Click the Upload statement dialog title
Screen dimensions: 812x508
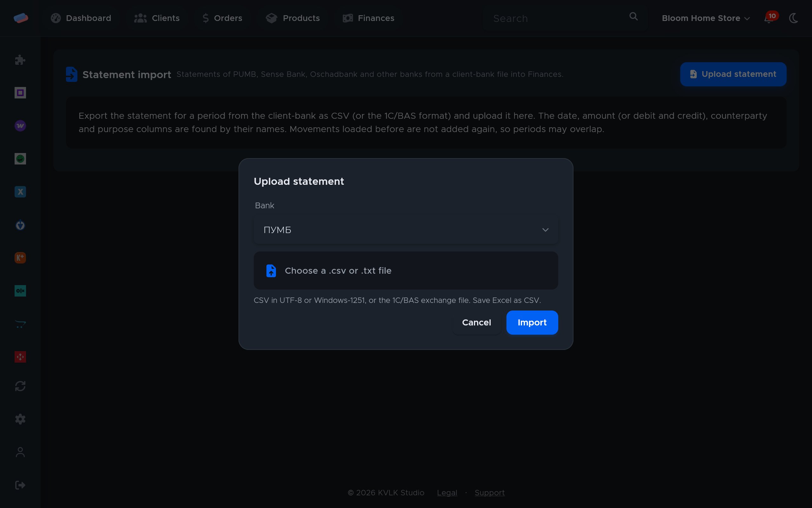tap(298, 181)
